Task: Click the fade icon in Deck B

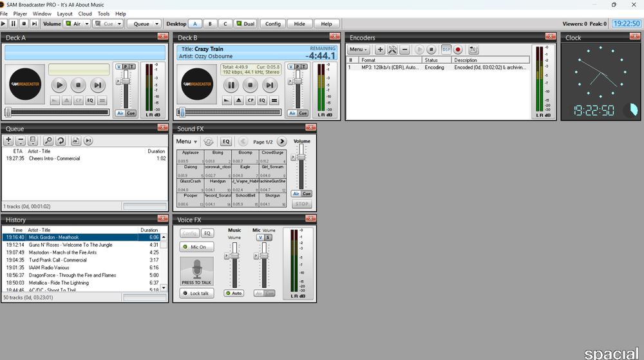Action: coord(227,100)
